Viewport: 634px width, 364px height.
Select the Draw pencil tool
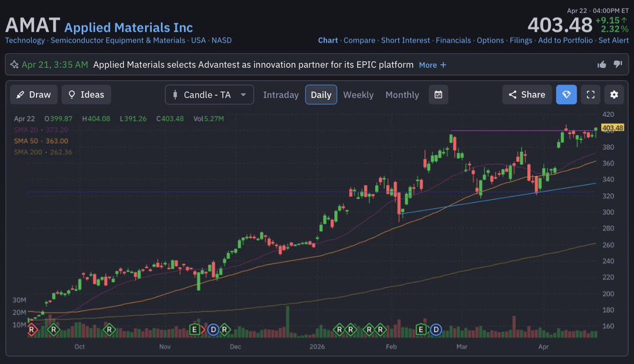(33, 95)
